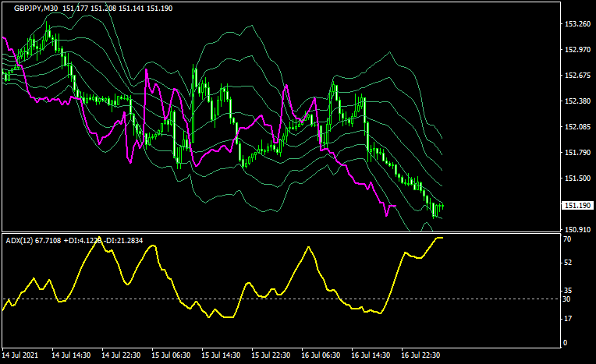Image resolution: width=596 pixels, height=364 pixels.
Task: Click price scale value 152.380
Action: (x=578, y=101)
